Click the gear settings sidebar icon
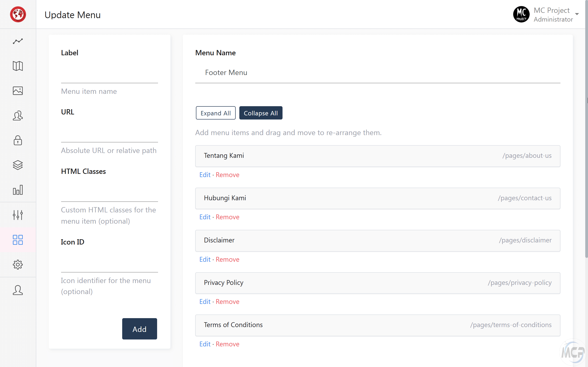 (x=18, y=264)
